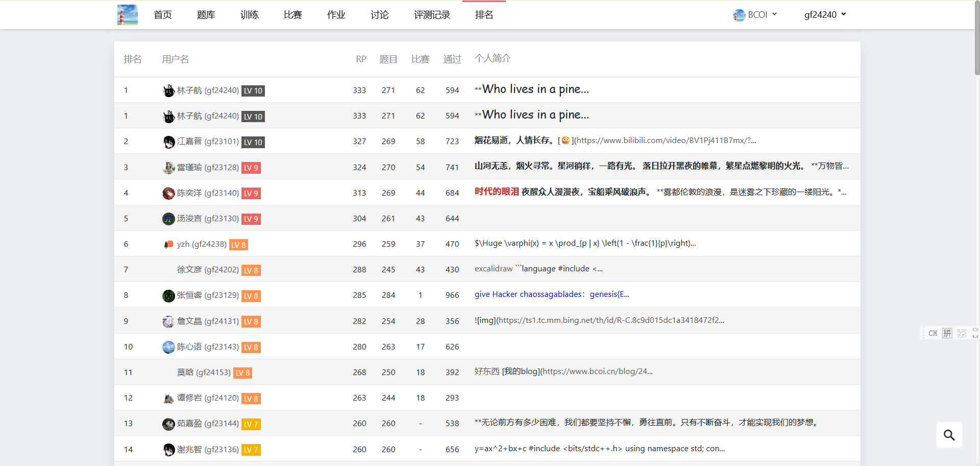The width and height of the screenshot is (980, 466).
Task: Click the 用户名 column header
Action: [x=176, y=59]
